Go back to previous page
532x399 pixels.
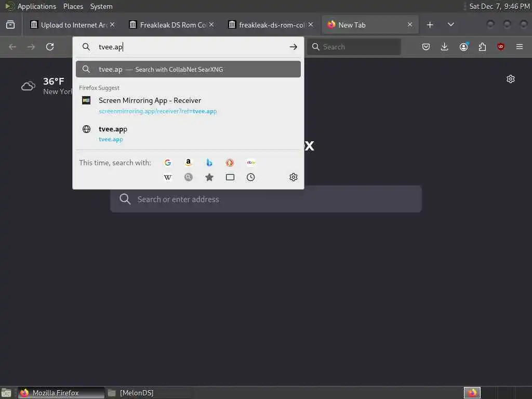pos(12,47)
